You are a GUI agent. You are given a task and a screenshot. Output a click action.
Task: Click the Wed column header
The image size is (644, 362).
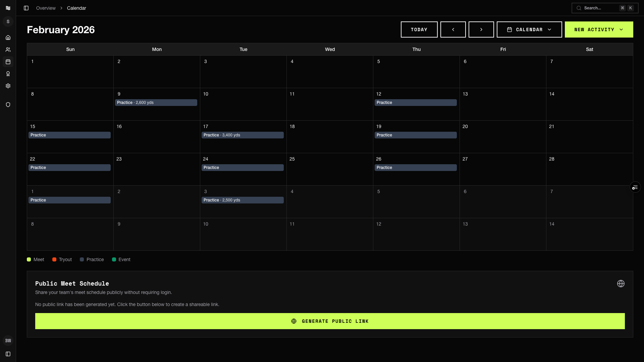[330, 49]
